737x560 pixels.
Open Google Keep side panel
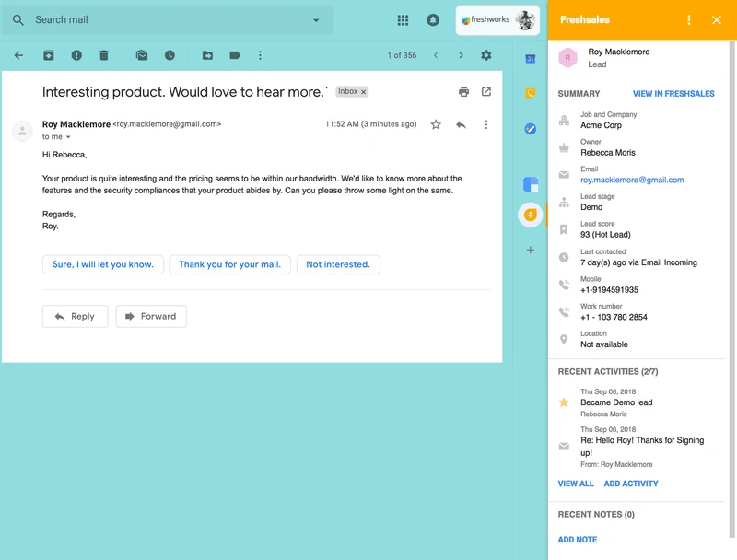click(531, 93)
